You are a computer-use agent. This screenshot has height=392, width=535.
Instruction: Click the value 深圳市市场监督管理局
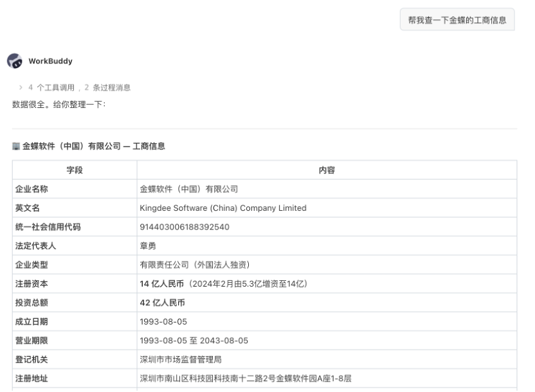(181, 359)
